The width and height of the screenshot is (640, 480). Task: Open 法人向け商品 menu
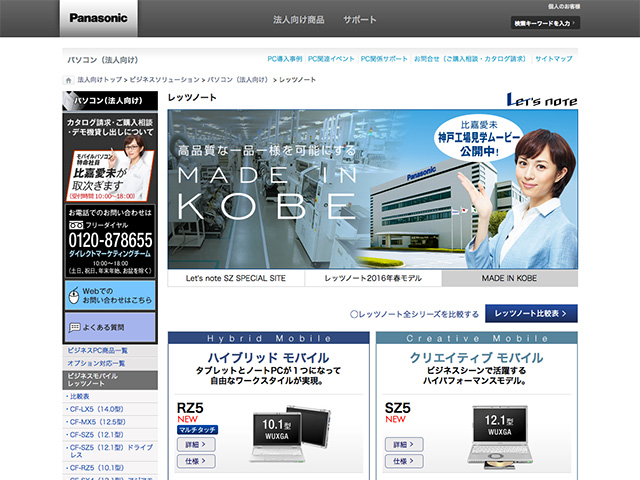point(299,19)
